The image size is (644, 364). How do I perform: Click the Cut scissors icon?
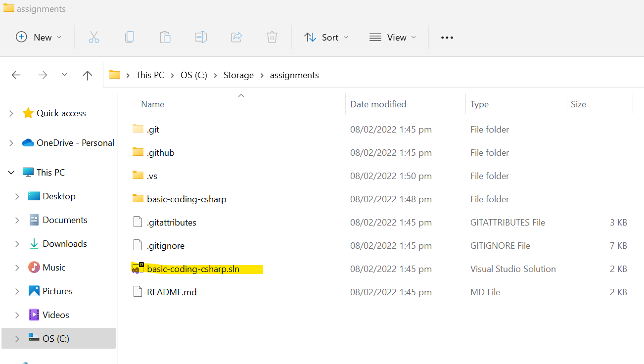coord(94,37)
